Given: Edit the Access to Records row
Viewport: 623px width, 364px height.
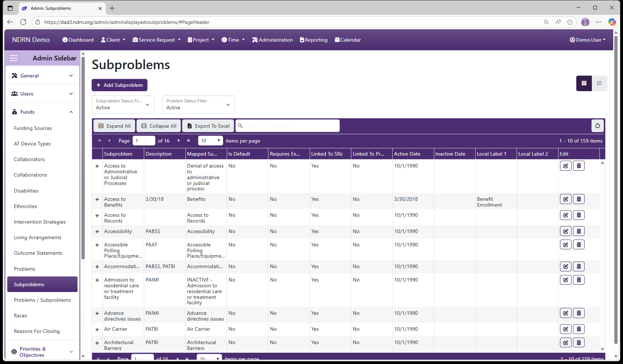Looking at the screenshot, I should pyautogui.click(x=565, y=215).
